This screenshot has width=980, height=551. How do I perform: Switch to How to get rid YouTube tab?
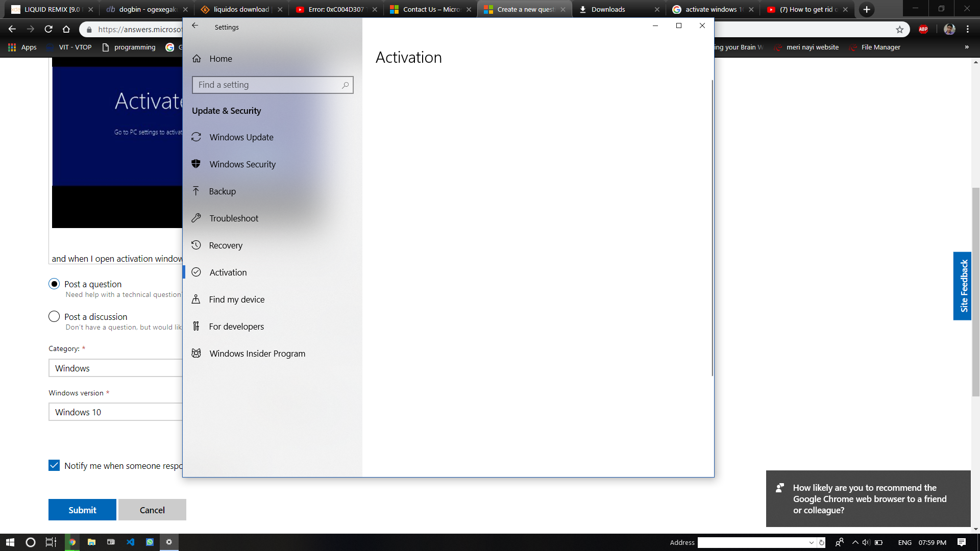pyautogui.click(x=808, y=9)
